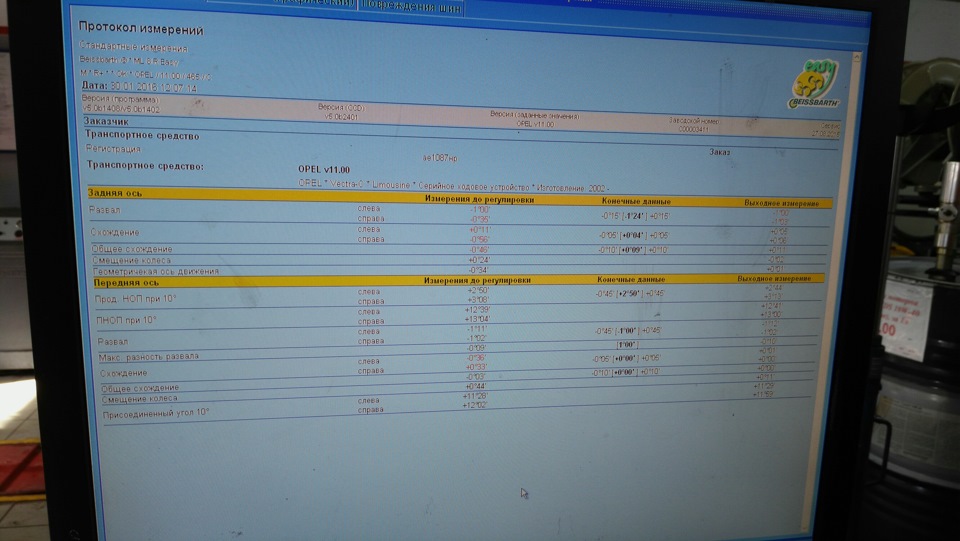The image size is (960, 541).
Task: Select the included angle right value '+12°02''
Action: pyautogui.click(x=474, y=405)
